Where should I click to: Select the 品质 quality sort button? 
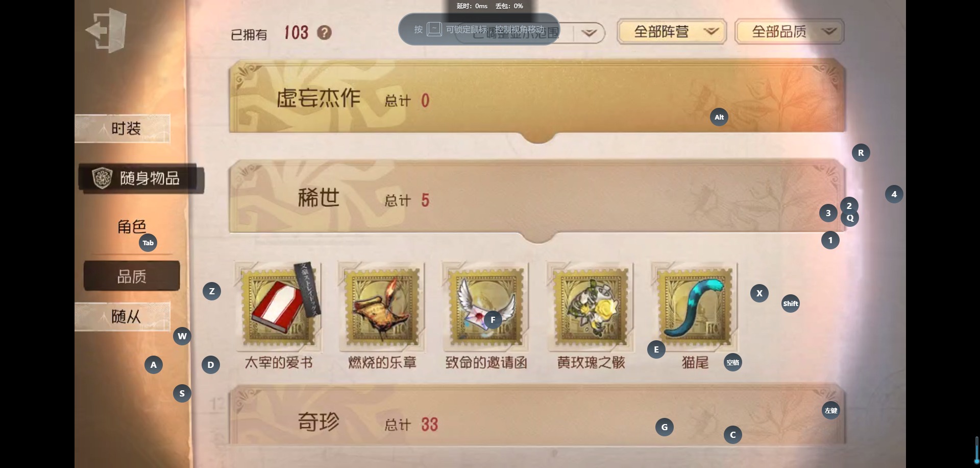tap(132, 276)
